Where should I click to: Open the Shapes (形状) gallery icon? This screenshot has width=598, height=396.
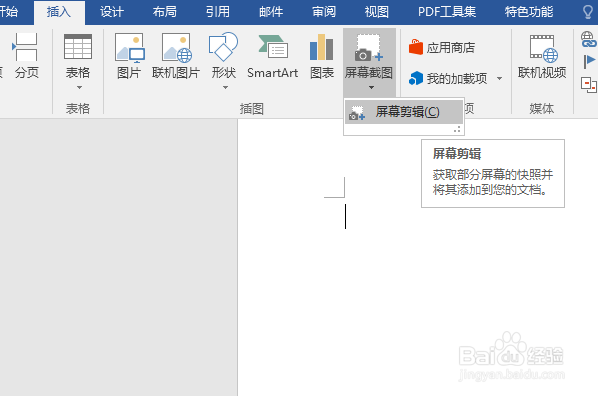click(223, 47)
